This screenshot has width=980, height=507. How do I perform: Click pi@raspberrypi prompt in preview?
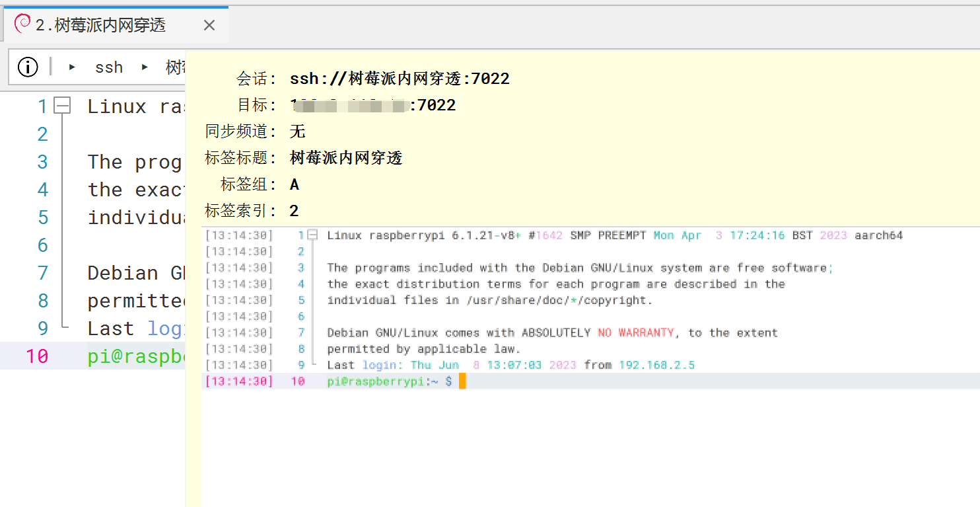tap(375, 381)
